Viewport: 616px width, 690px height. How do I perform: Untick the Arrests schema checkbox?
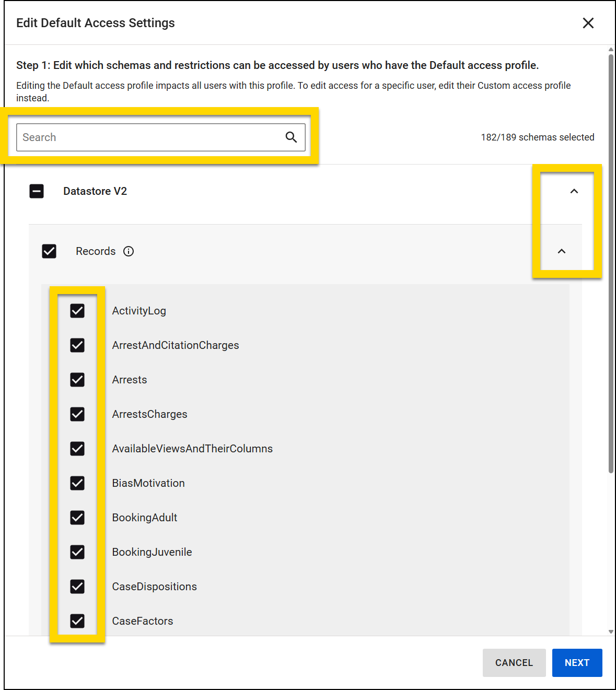coord(77,380)
